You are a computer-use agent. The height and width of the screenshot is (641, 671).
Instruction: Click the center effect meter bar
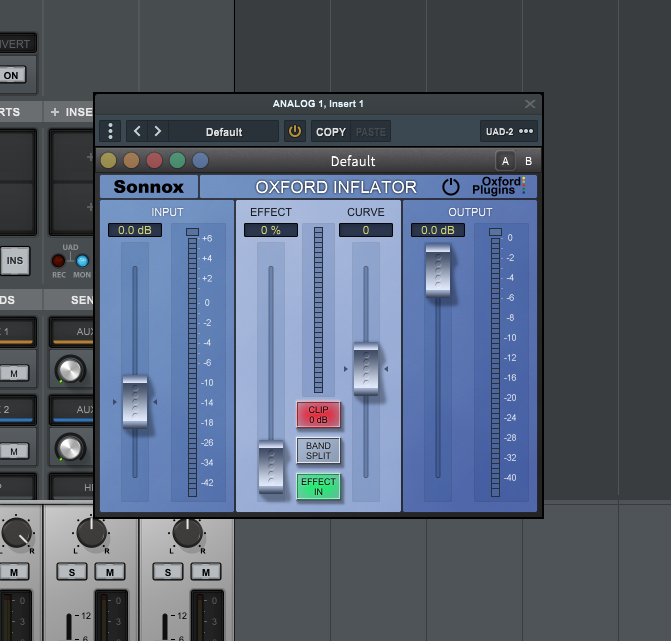[318, 310]
